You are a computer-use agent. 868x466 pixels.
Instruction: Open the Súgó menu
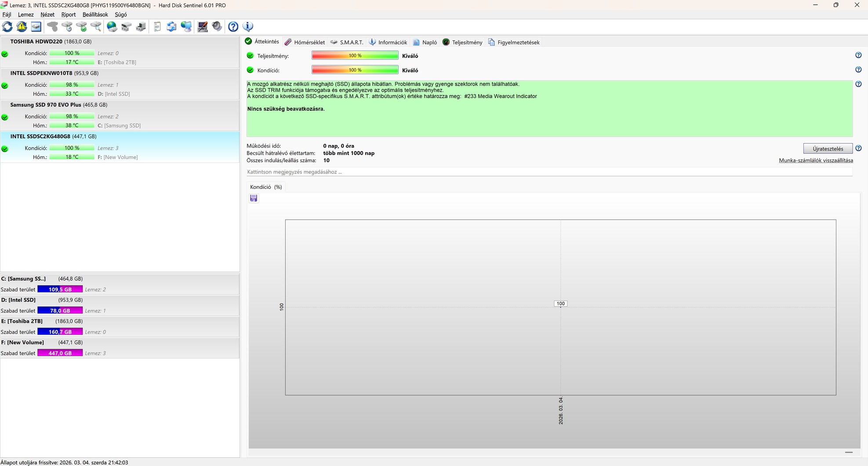[x=121, y=14]
